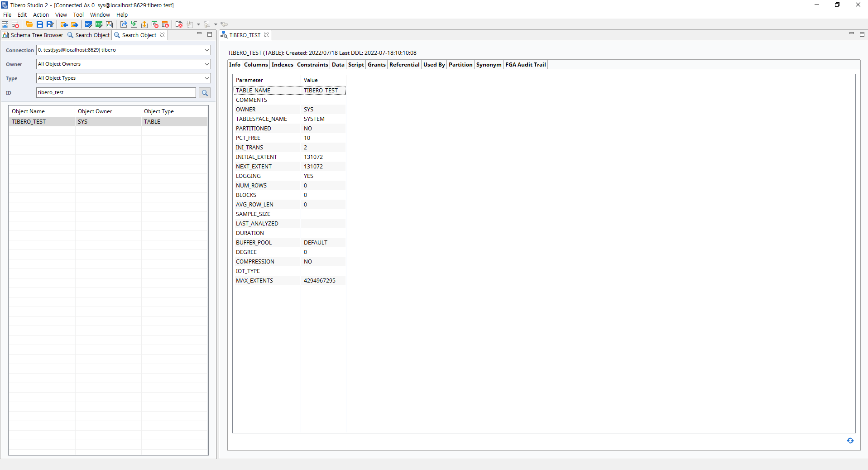Close the TIBERO_TEST editor tab
This screenshot has width=868, height=470.
click(266, 35)
